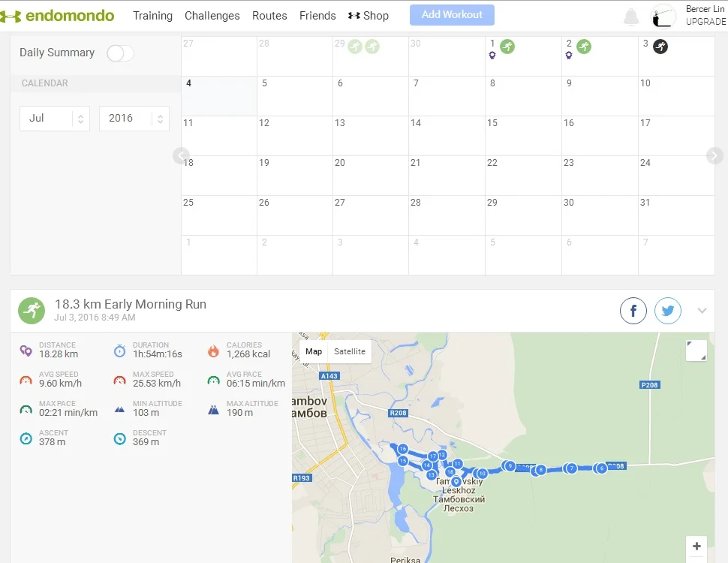Open the black running workout on July 3
Image resolution: width=728 pixels, height=563 pixels.
click(x=660, y=47)
